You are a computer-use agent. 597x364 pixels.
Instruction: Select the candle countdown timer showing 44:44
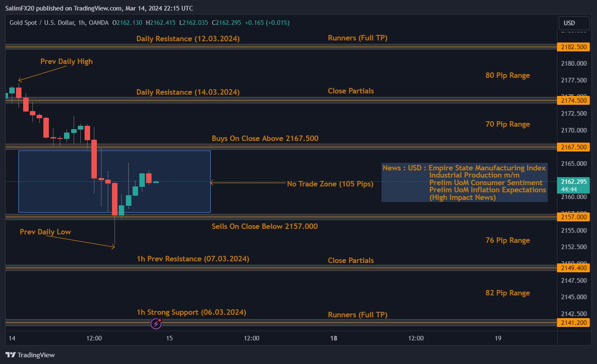(573, 189)
